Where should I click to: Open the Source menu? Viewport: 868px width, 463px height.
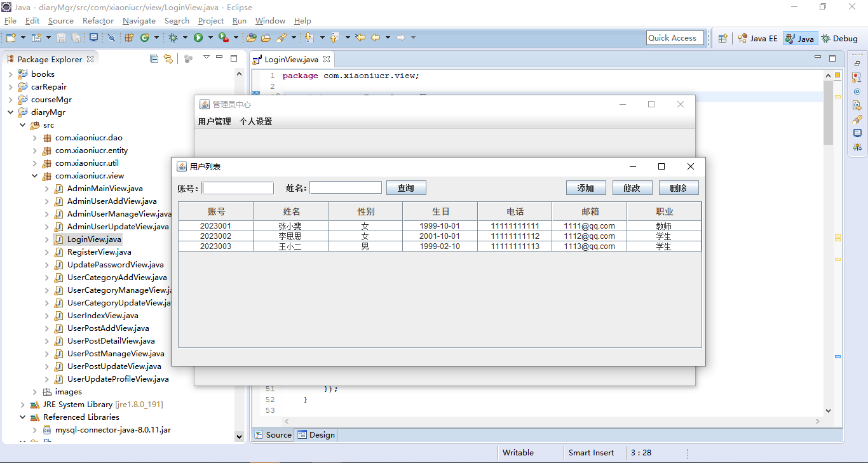coord(61,21)
